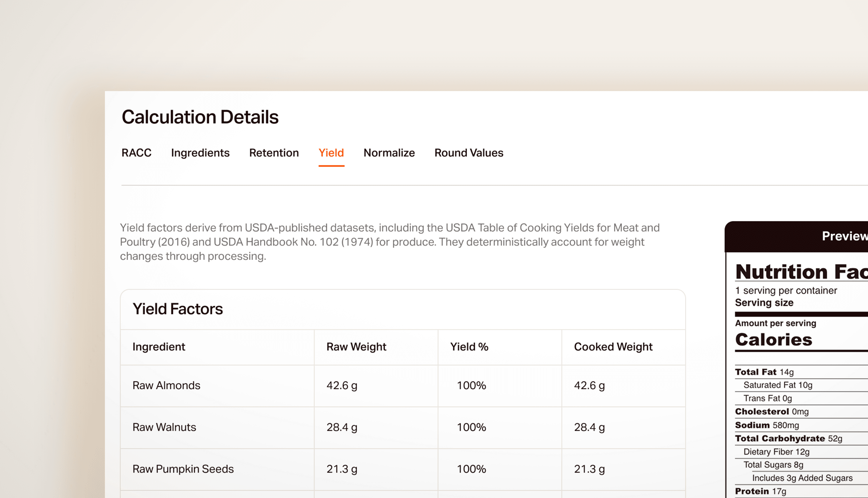Image resolution: width=868 pixels, height=498 pixels.
Task: Click the Calories line in the nutrition label
Action: (773, 340)
